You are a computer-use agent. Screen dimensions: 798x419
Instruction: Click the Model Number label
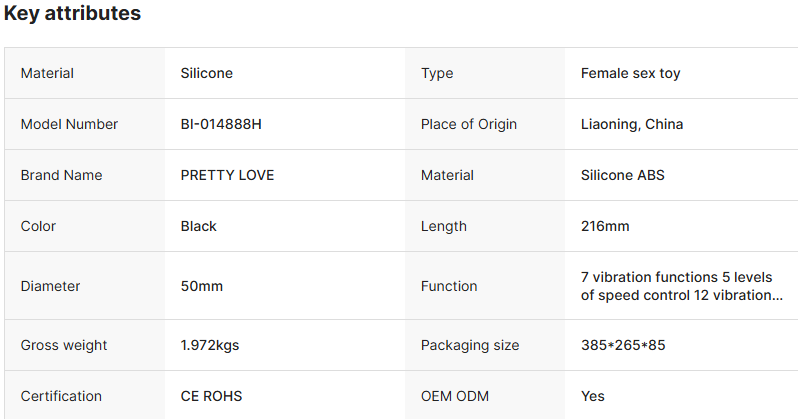tap(69, 124)
